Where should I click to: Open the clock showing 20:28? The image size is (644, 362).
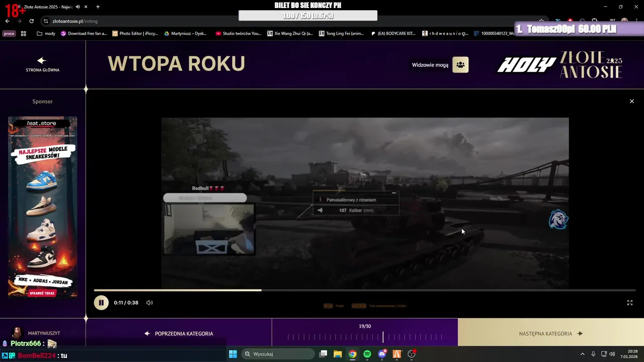pyautogui.click(x=628, y=354)
